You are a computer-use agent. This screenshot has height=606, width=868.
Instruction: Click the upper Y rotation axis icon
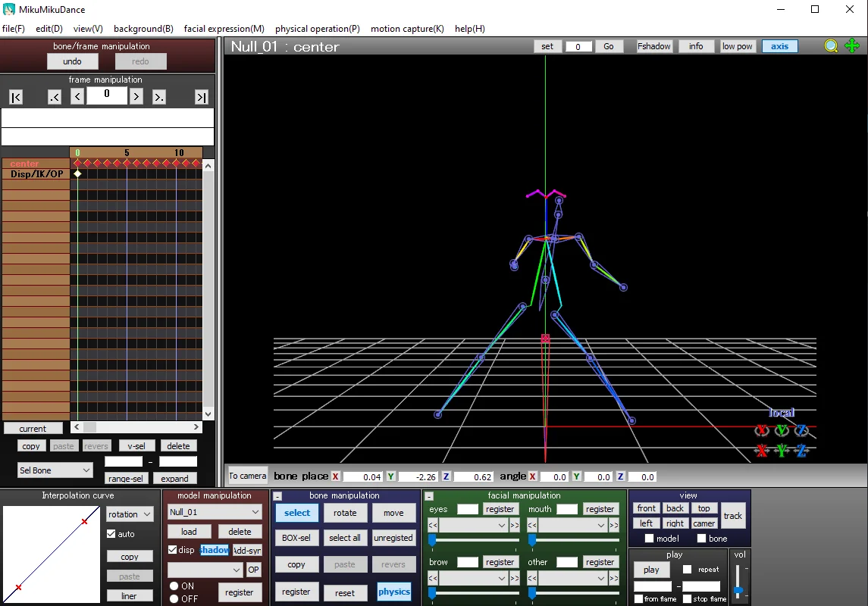click(x=782, y=430)
